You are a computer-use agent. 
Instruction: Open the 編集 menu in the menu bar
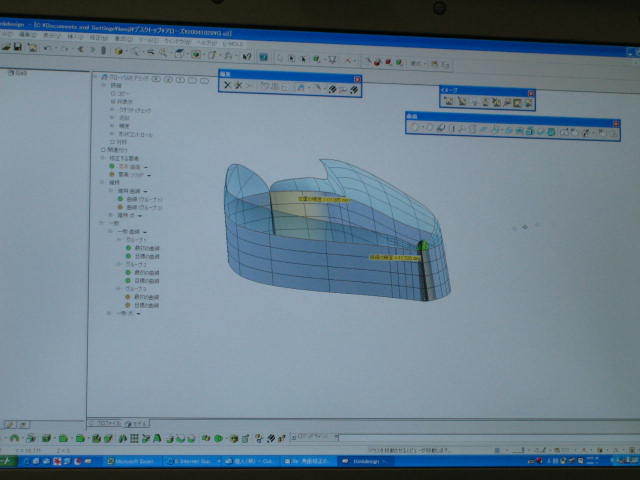[x=27, y=35]
